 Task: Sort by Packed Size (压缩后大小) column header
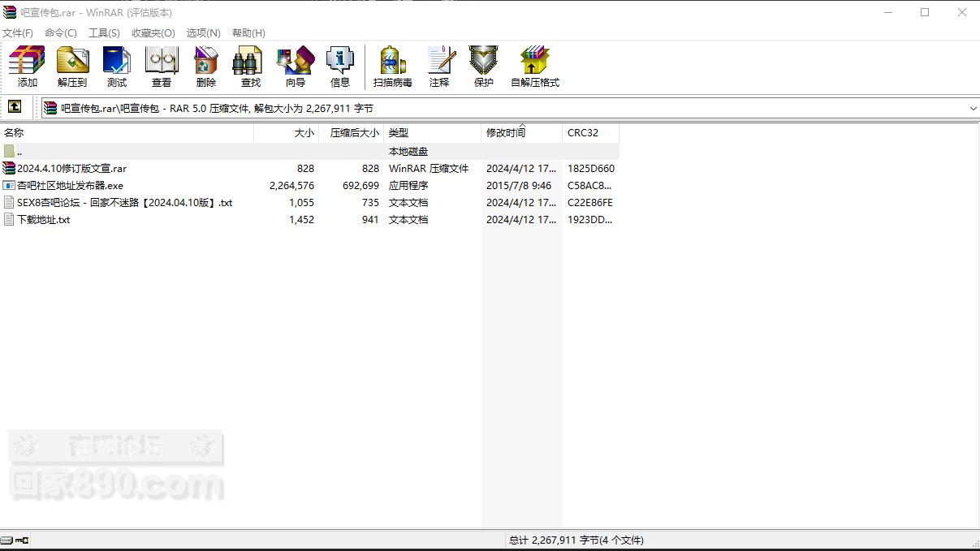pyautogui.click(x=351, y=132)
